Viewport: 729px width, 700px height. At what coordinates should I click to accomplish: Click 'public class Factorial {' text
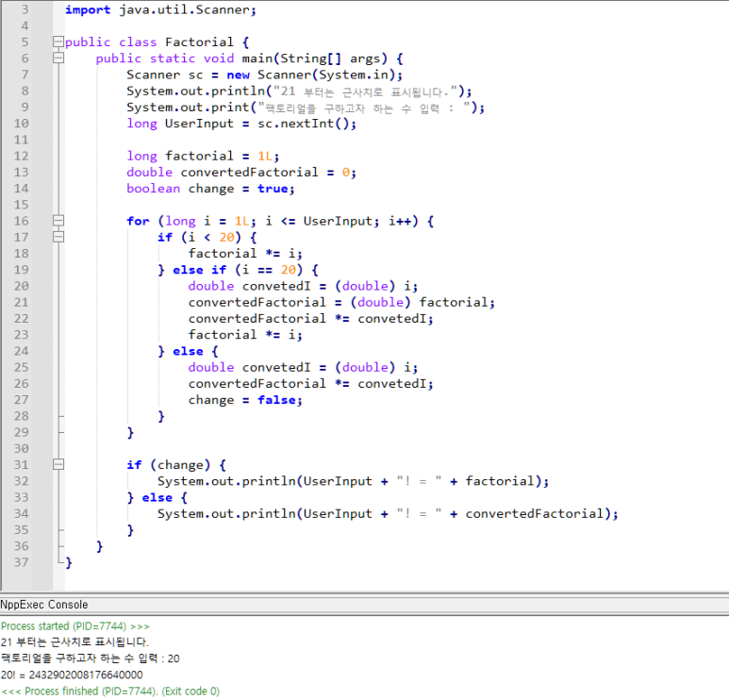point(157,42)
